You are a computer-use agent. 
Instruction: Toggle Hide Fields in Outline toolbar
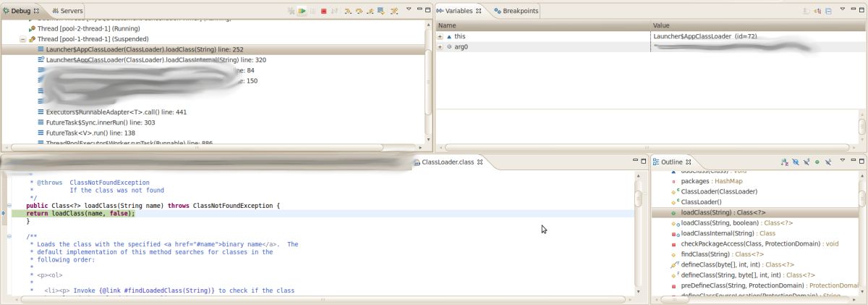point(796,162)
